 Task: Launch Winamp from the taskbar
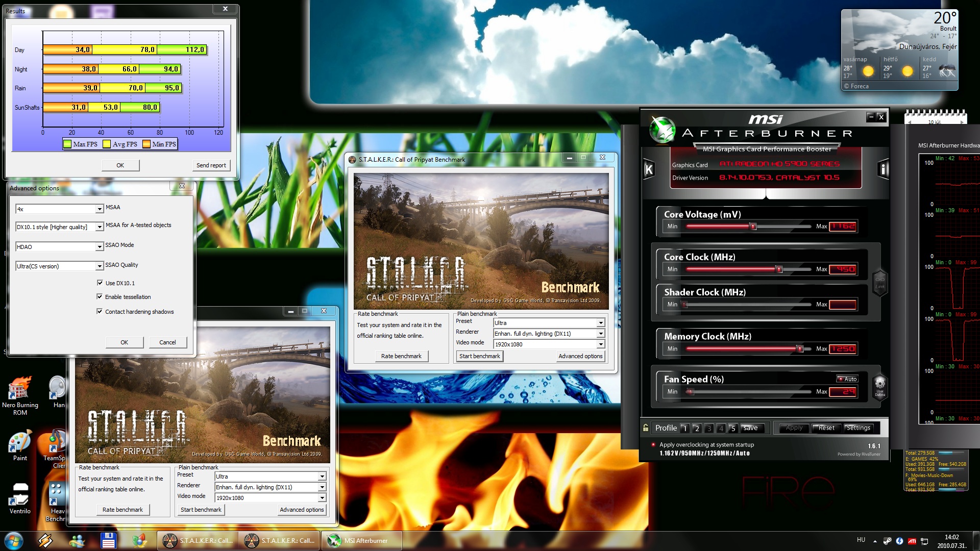coord(45,540)
